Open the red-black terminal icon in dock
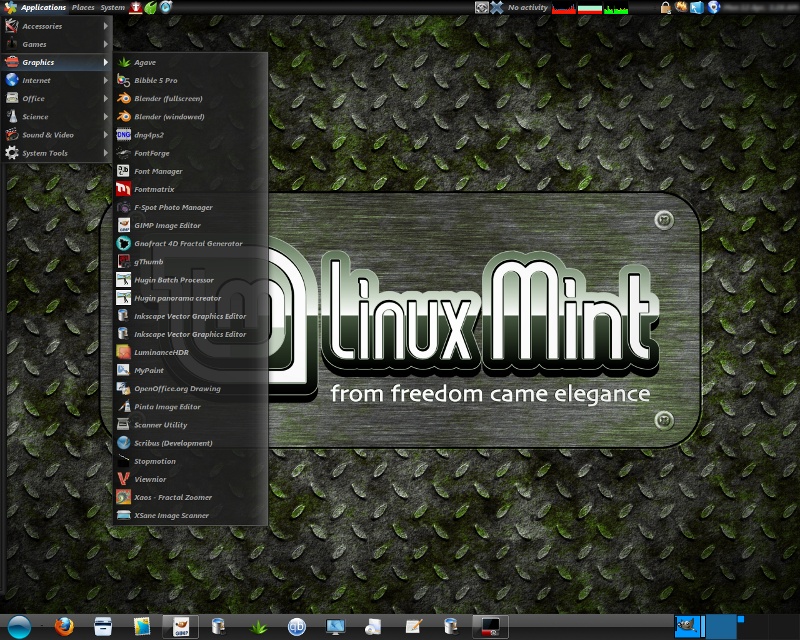800x640 pixels. (x=490, y=626)
